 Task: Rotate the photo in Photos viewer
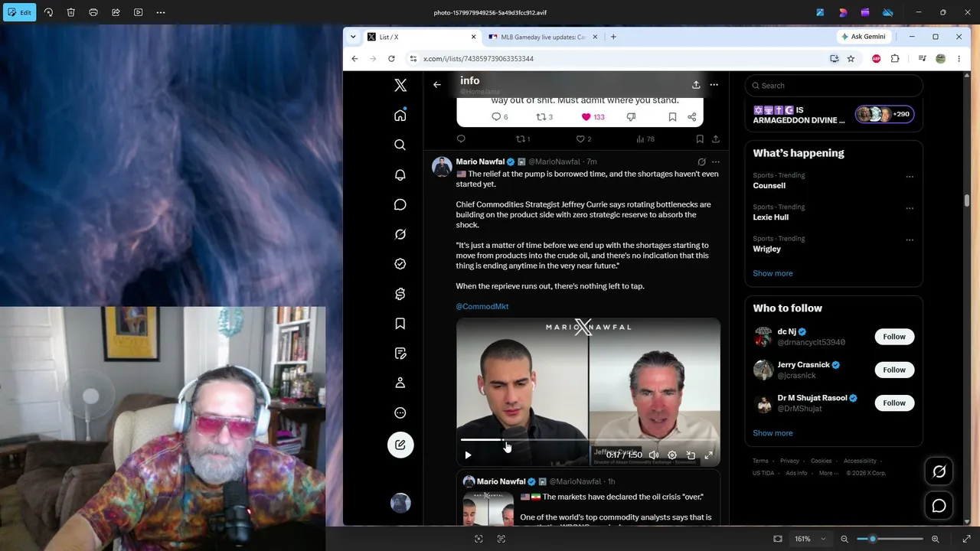coord(48,12)
